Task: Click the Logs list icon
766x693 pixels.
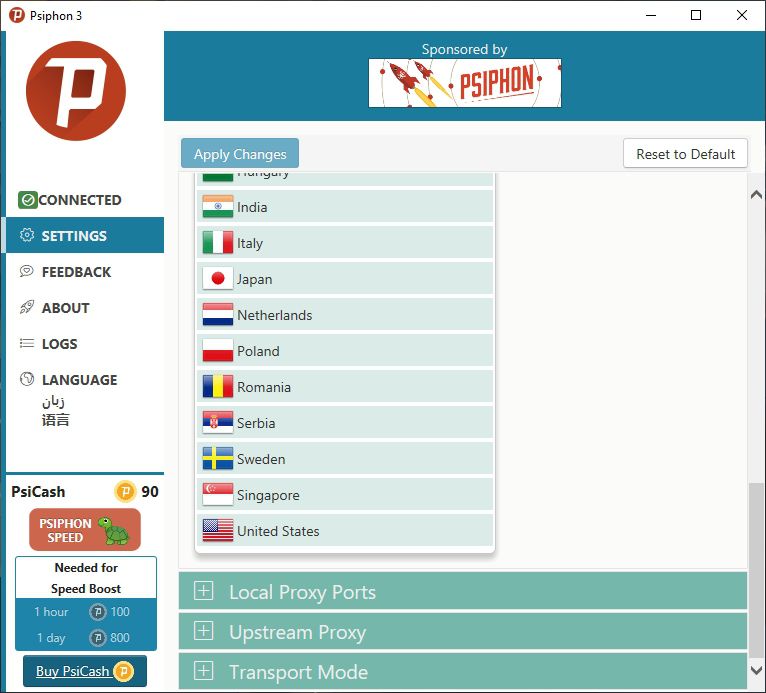Action: [x=27, y=343]
